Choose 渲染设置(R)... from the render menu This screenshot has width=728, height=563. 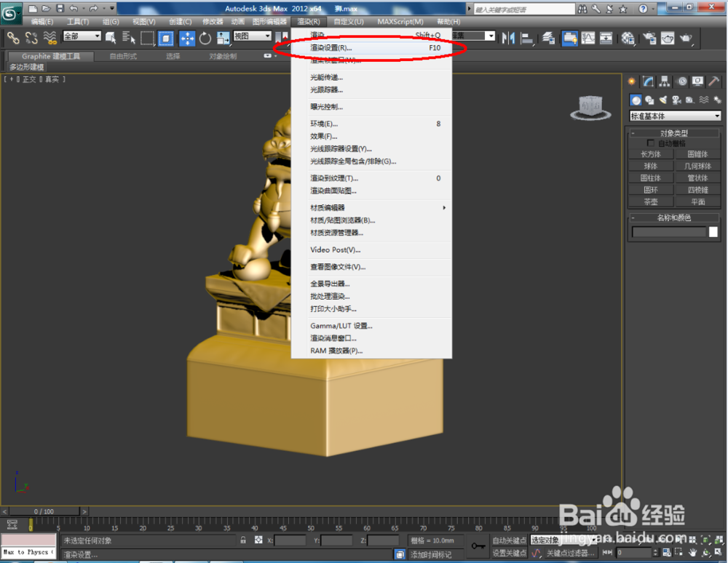pos(371,48)
